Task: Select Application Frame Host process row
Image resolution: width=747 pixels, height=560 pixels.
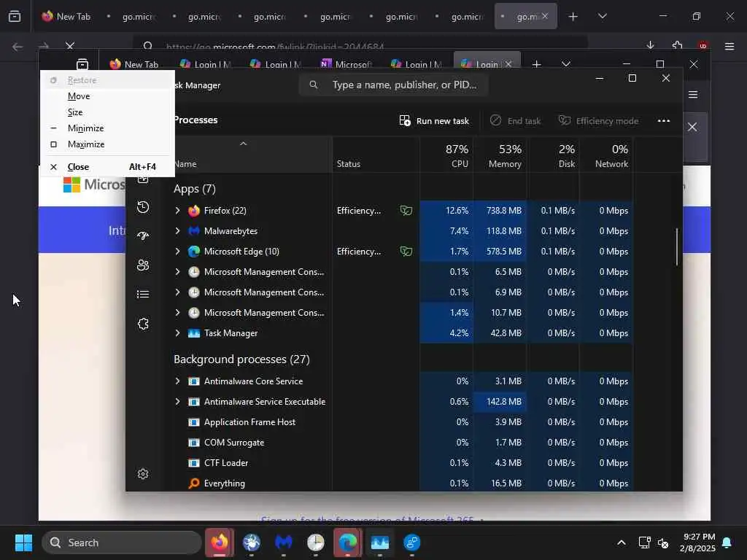Action: pos(403,422)
